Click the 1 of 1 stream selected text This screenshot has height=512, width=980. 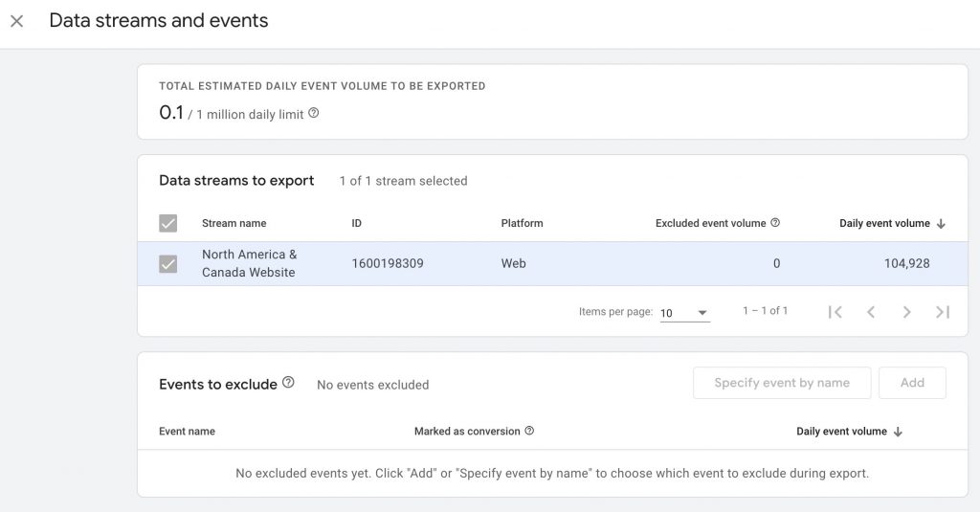pos(403,181)
